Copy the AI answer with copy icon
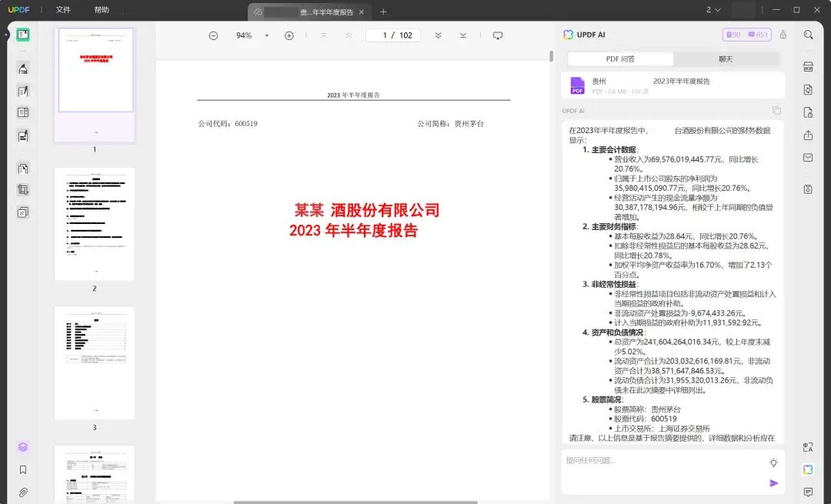Image resolution: width=831 pixels, height=504 pixels. [x=776, y=110]
